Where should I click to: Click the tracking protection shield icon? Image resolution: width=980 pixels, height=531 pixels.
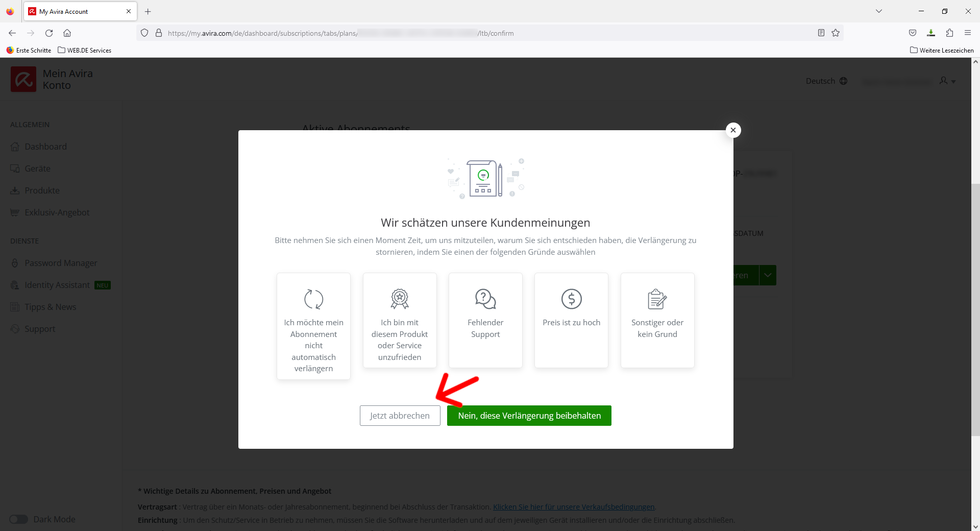point(144,33)
